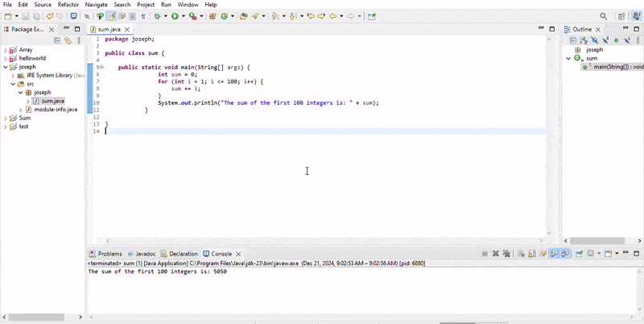Viewport: 644px width, 324px height.
Task: Remove all terminated launches icon
Action: 506,254
